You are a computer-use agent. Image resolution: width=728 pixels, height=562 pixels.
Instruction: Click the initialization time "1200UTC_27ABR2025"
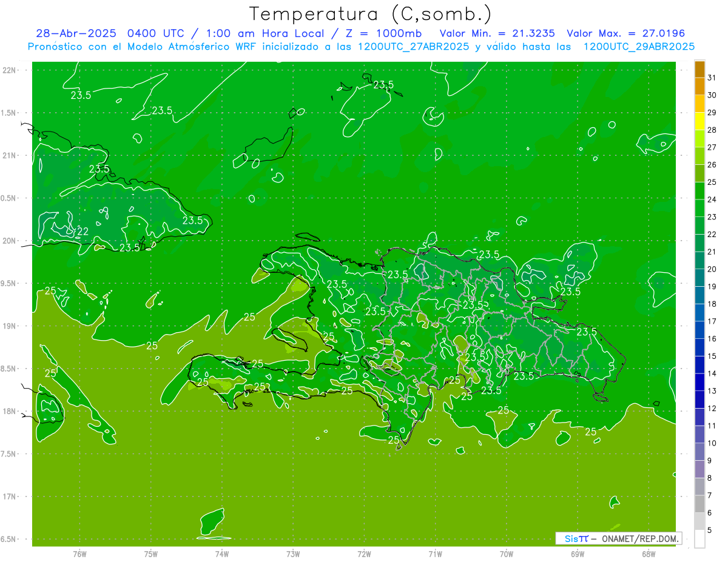[x=413, y=47]
